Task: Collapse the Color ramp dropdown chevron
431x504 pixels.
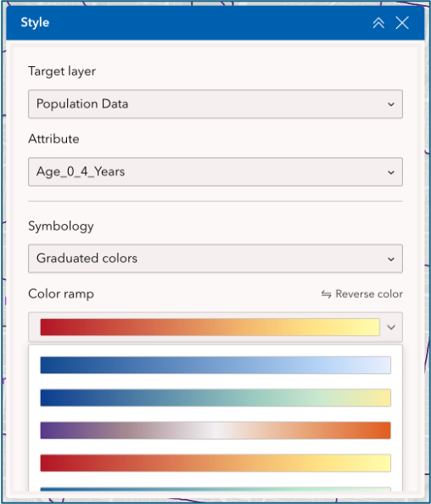Action: (391, 328)
